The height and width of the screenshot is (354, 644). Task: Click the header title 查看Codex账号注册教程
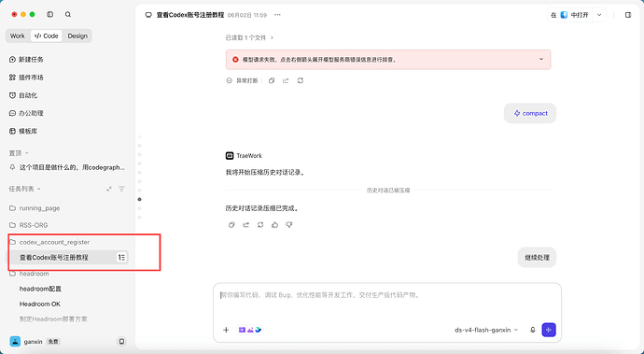click(x=190, y=15)
